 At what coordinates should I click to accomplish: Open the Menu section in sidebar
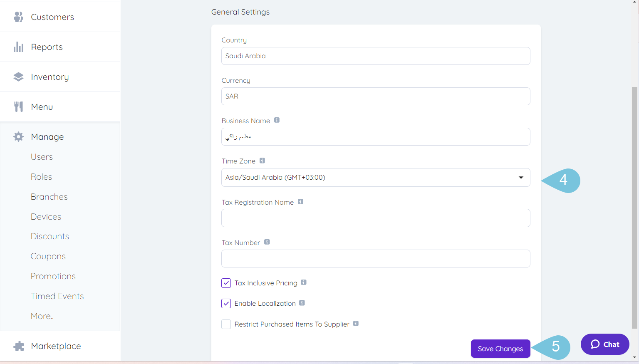pyautogui.click(x=60, y=107)
